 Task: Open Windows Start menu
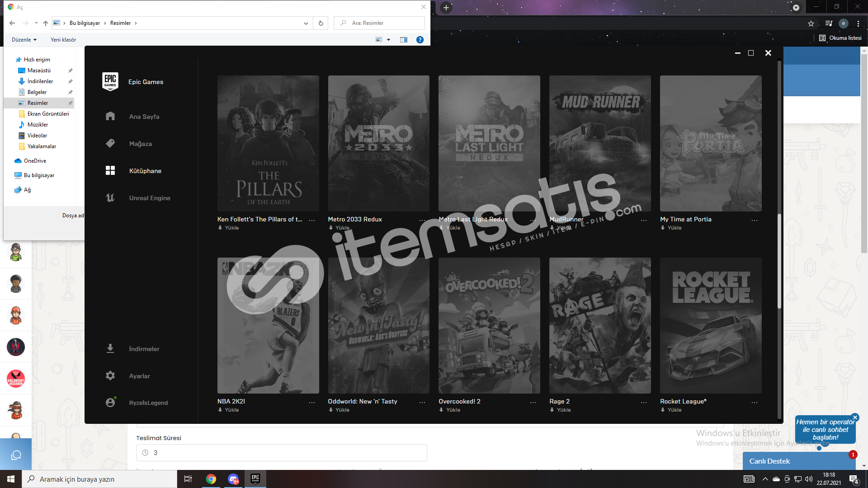pyautogui.click(x=11, y=479)
